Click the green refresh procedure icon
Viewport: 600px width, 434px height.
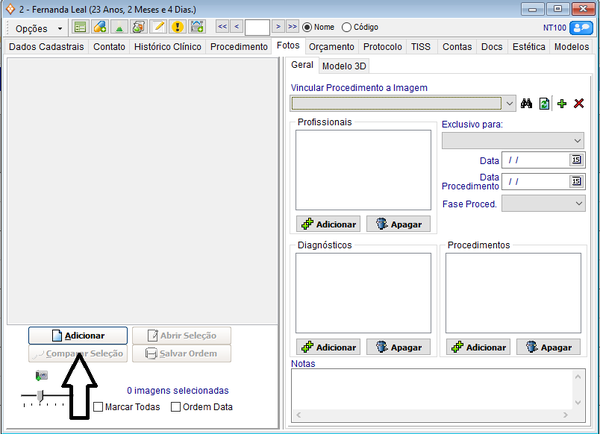click(544, 103)
